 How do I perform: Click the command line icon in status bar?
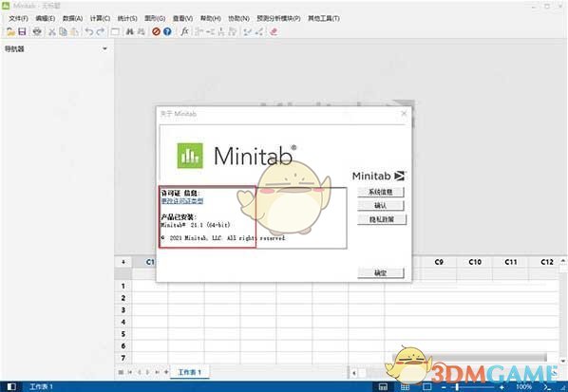tap(548, 387)
